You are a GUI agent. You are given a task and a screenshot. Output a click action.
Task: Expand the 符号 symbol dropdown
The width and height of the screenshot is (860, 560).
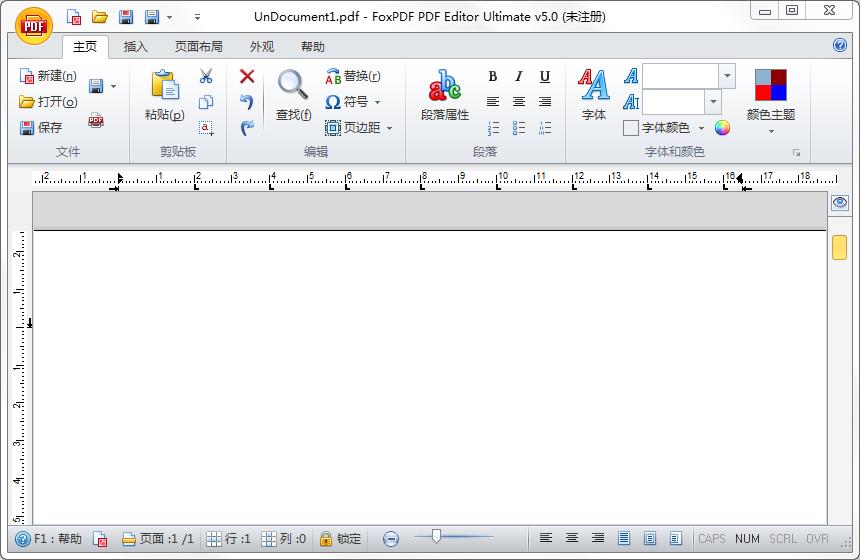click(x=377, y=103)
